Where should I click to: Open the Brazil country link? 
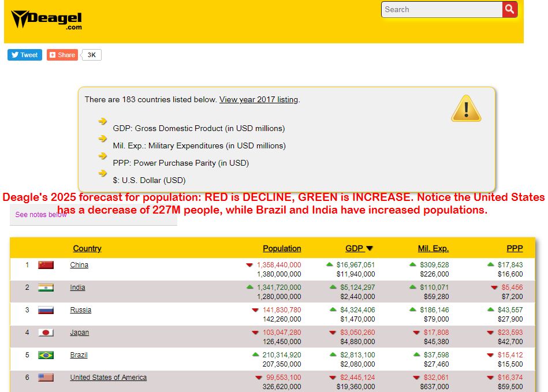79,355
